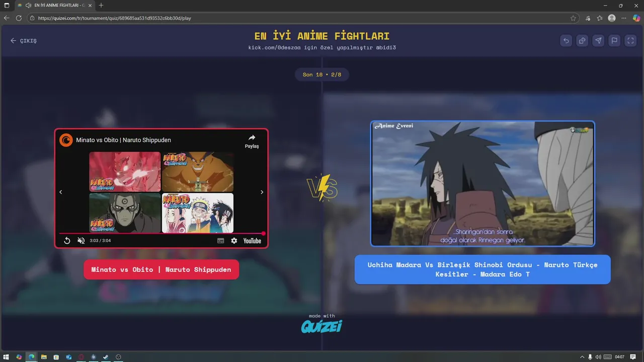Mute the tab via the speaker icon
This screenshot has height=362, width=644.
[28, 5]
